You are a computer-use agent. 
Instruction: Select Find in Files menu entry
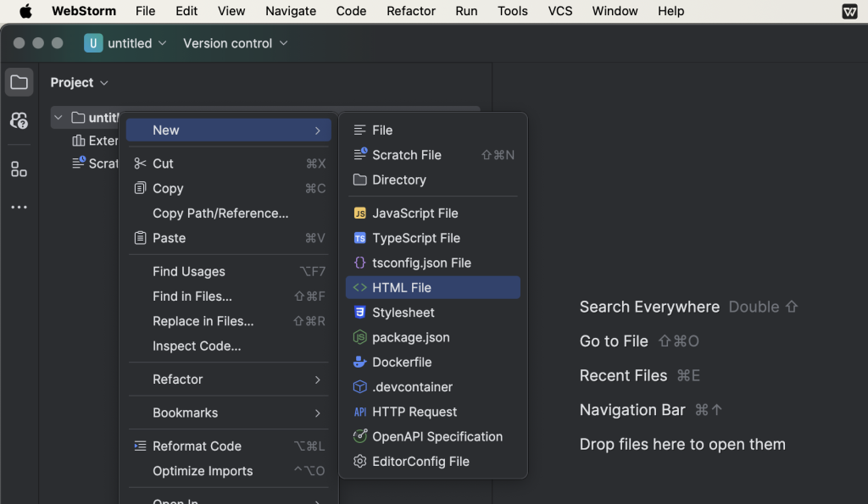coord(192,296)
